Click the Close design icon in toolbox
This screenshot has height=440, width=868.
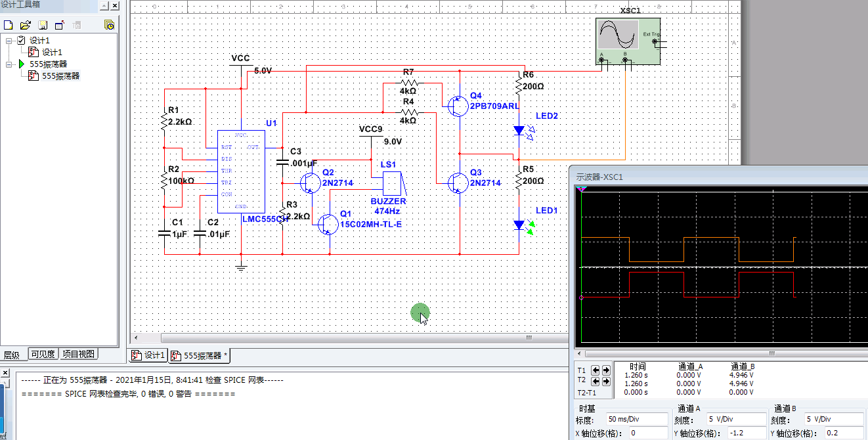pos(60,25)
